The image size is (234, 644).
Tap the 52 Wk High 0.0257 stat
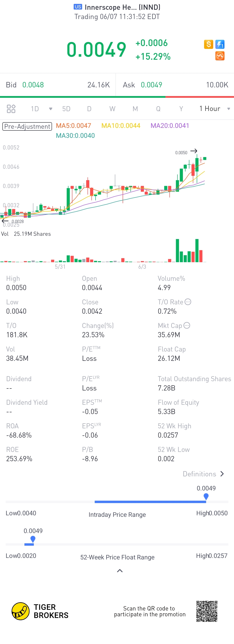pyautogui.click(x=174, y=430)
